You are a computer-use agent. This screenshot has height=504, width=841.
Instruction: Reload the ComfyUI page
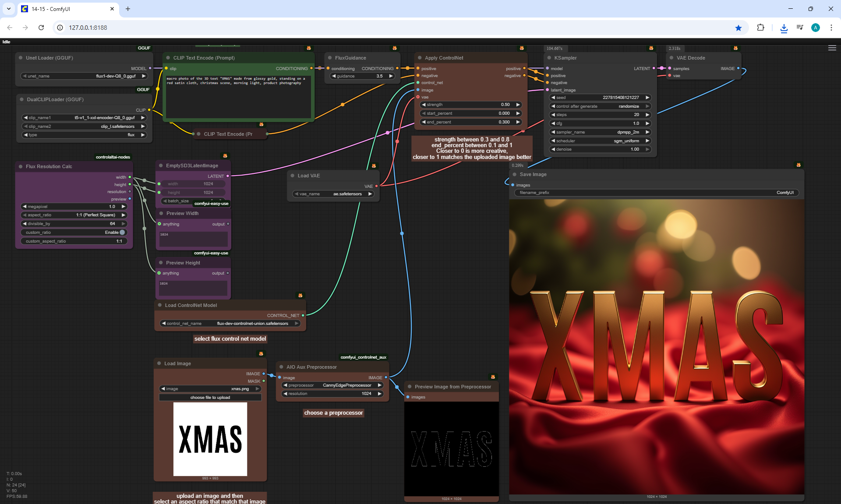[x=41, y=28]
